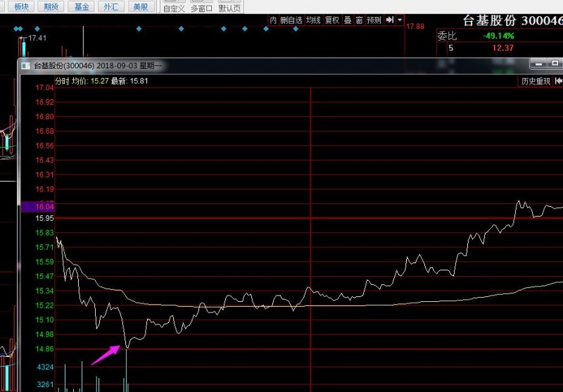The image size is (563, 392).
Task: Click 删自选 to remove from watchlist
Action: 291,20
